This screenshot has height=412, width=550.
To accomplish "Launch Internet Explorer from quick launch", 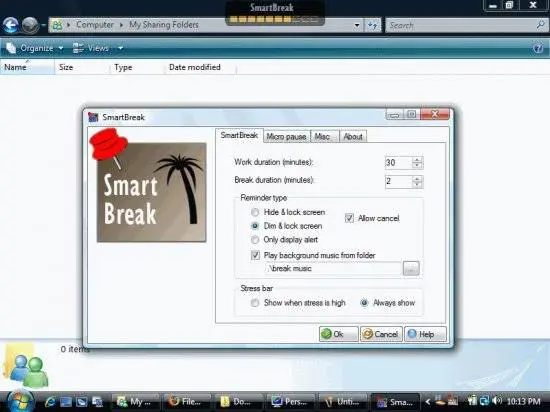I will coord(50,401).
